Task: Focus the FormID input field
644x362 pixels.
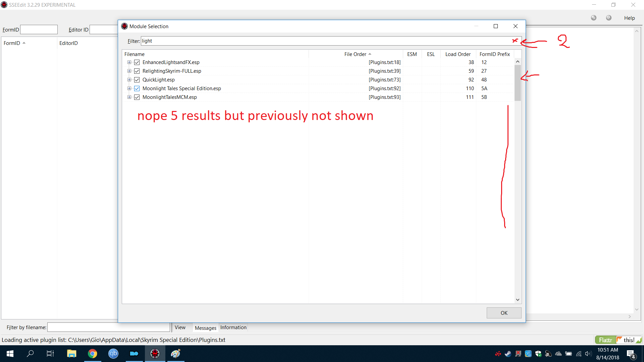Action: click(x=39, y=29)
